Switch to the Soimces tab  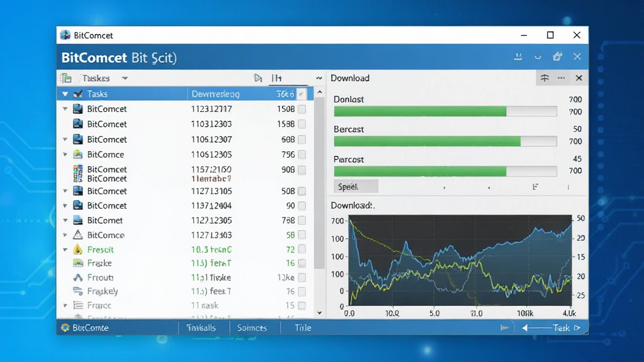click(x=252, y=327)
